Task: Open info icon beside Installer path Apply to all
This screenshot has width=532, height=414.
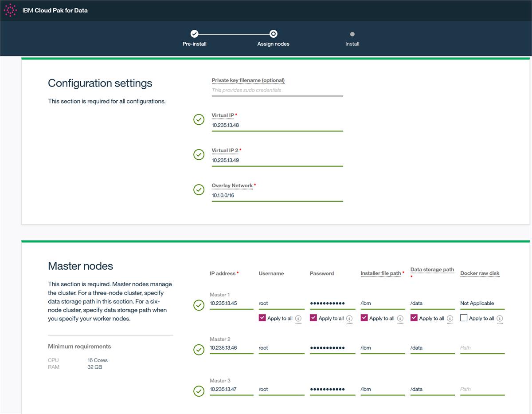Action: coord(400,318)
